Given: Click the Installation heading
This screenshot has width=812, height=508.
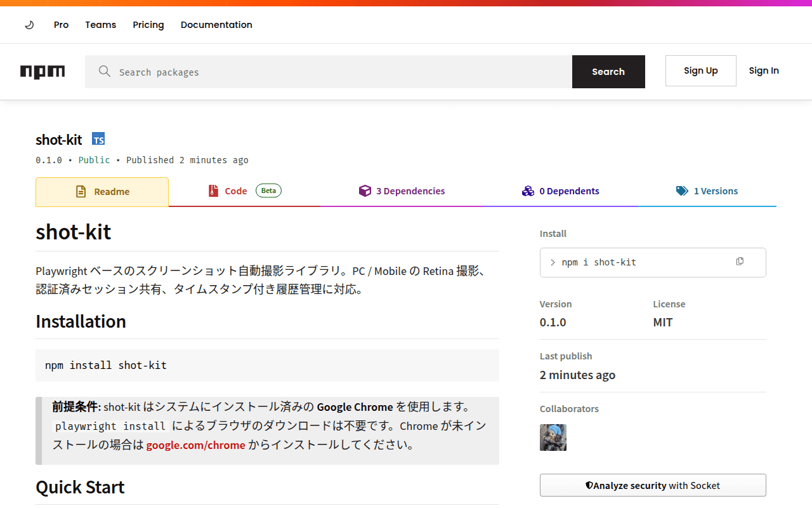Looking at the screenshot, I should [81, 321].
